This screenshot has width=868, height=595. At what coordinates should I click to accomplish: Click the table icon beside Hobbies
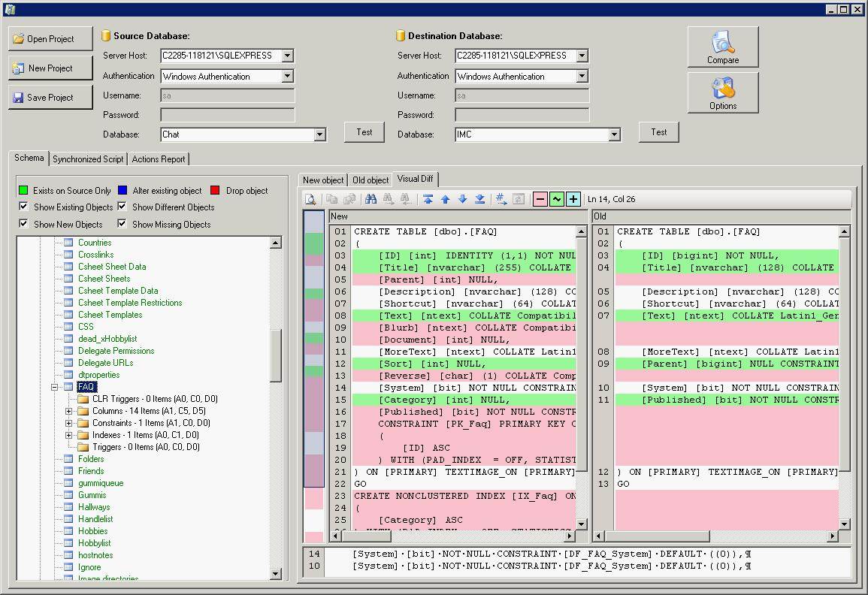pyautogui.click(x=68, y=531)
